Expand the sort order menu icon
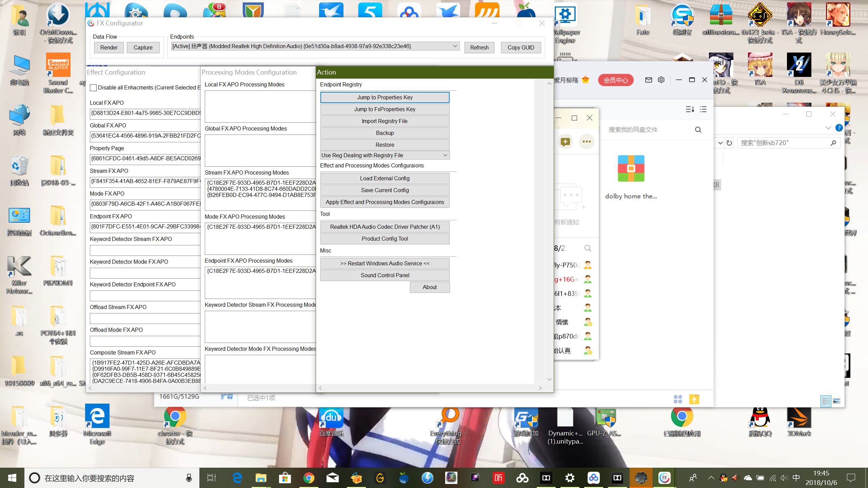868x488 pixels. click(690, 109)
